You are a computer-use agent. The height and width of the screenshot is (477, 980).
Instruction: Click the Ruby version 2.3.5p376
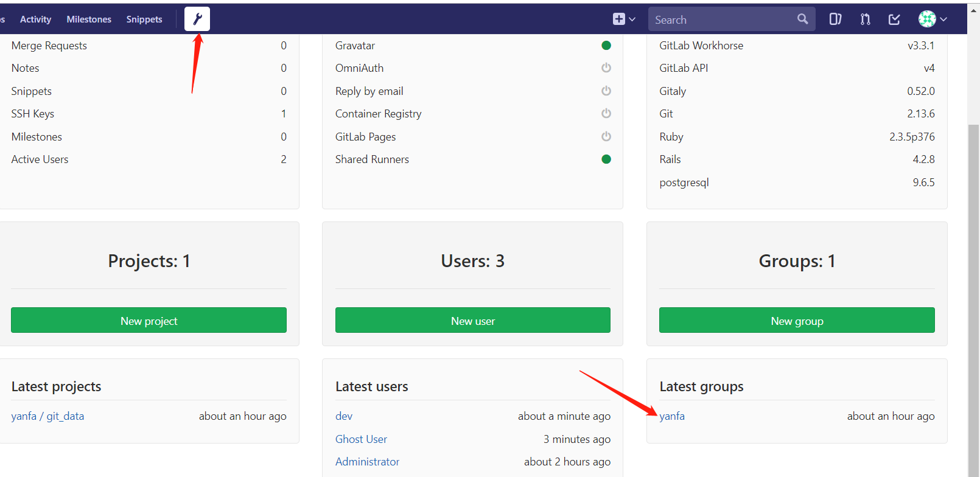912,137
